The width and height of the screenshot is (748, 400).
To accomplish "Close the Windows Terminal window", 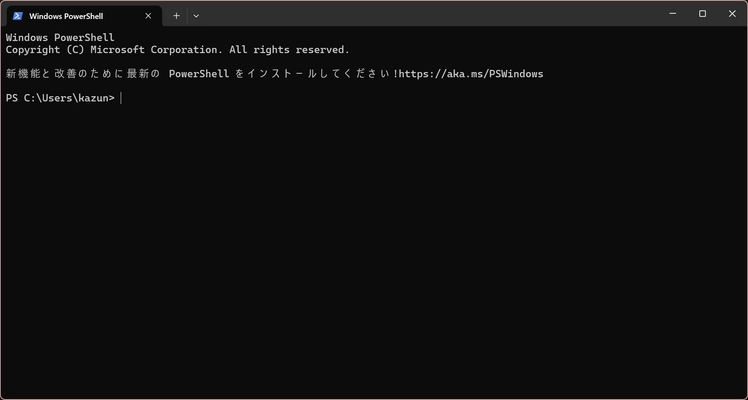I will click(729, 14).
